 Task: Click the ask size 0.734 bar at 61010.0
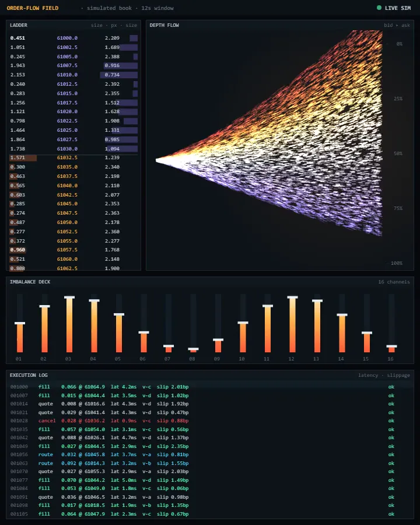(119, 75)
